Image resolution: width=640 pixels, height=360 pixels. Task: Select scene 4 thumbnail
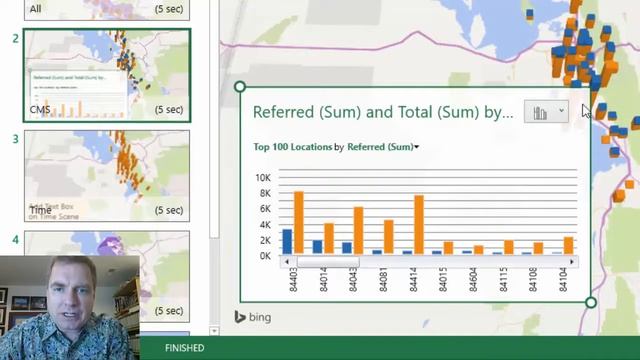coord(107,276)
